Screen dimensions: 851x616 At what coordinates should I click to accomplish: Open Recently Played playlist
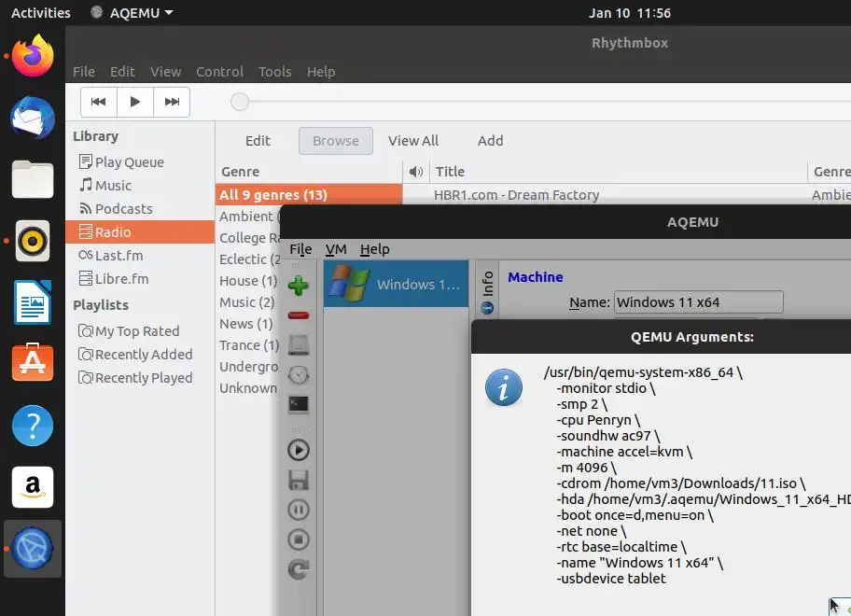139,377
